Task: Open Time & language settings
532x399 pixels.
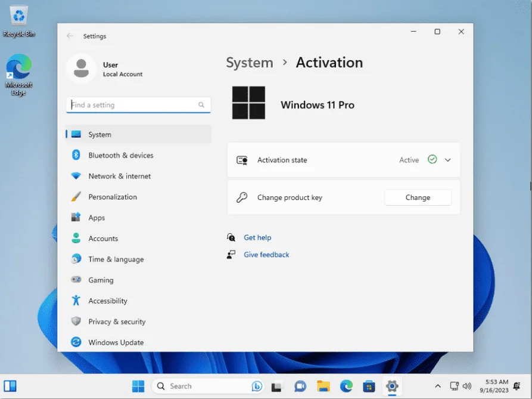Action: [138, 259]
